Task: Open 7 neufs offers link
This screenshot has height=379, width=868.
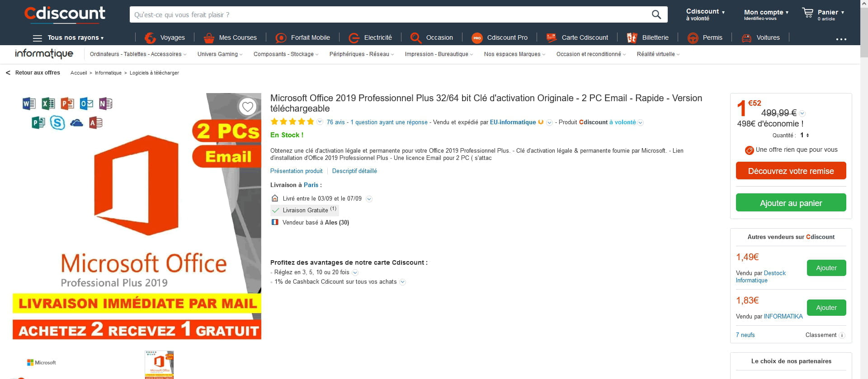Action: [745, 335]
